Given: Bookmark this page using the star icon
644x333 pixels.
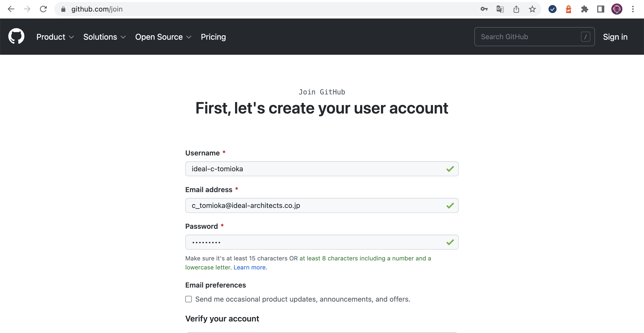Looking at the screenshot, I should [532, 9].
